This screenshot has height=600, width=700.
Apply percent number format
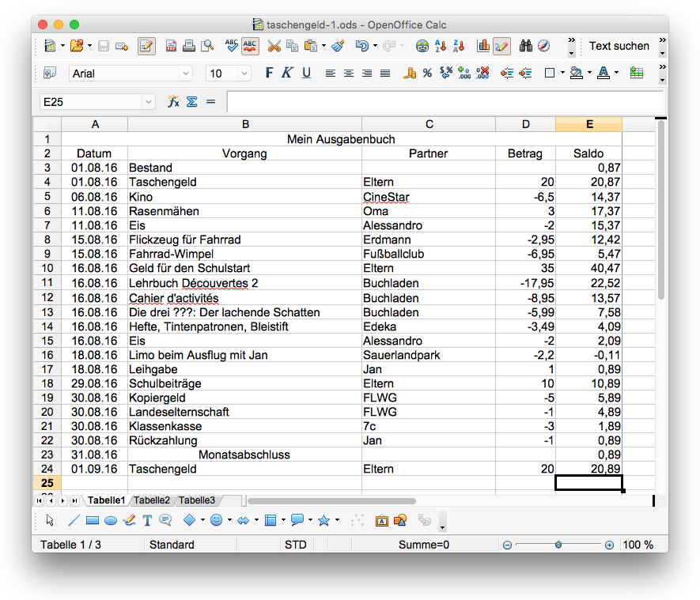428,74
